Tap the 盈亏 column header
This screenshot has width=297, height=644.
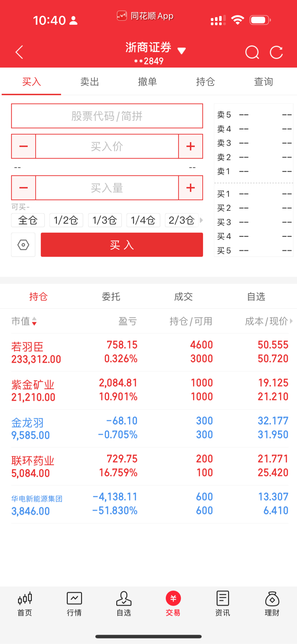tap(128, 321)
